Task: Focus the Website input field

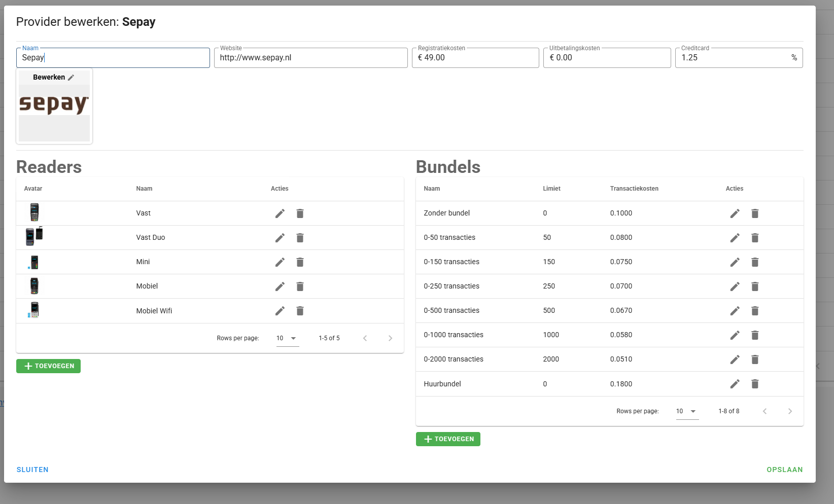Action: point(310,58)
